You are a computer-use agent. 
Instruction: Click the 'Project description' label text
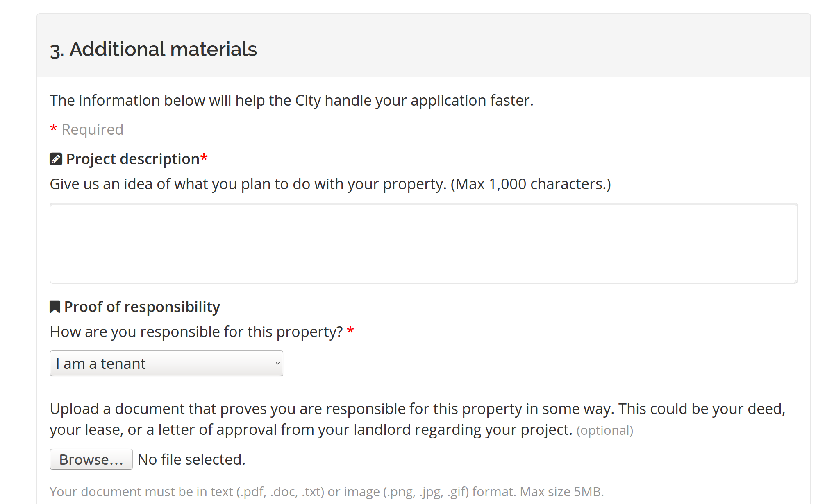coord(133,159)
